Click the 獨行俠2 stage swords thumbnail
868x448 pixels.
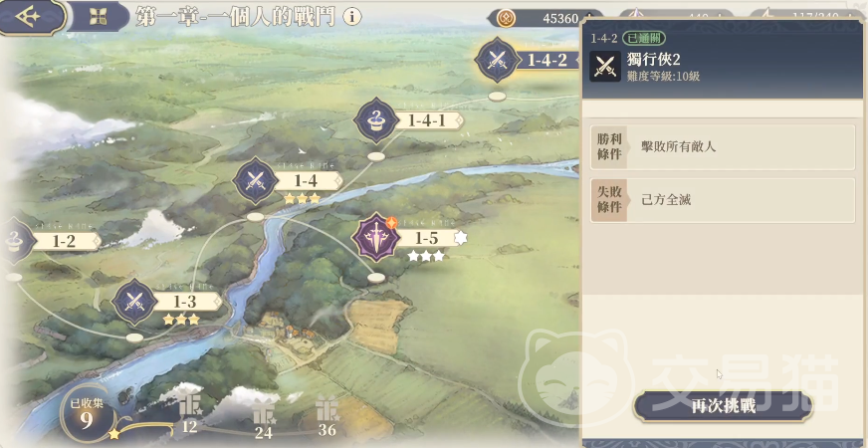tap(605, 67)
